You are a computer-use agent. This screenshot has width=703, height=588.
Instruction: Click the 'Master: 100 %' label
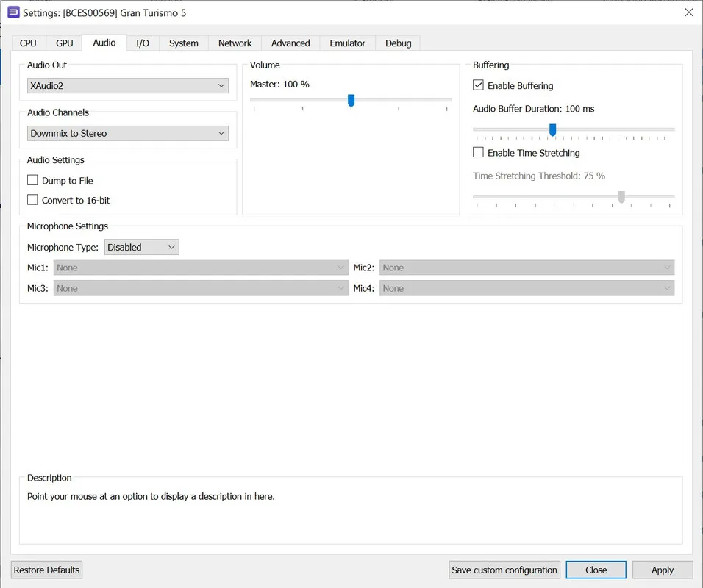(279, 85)
